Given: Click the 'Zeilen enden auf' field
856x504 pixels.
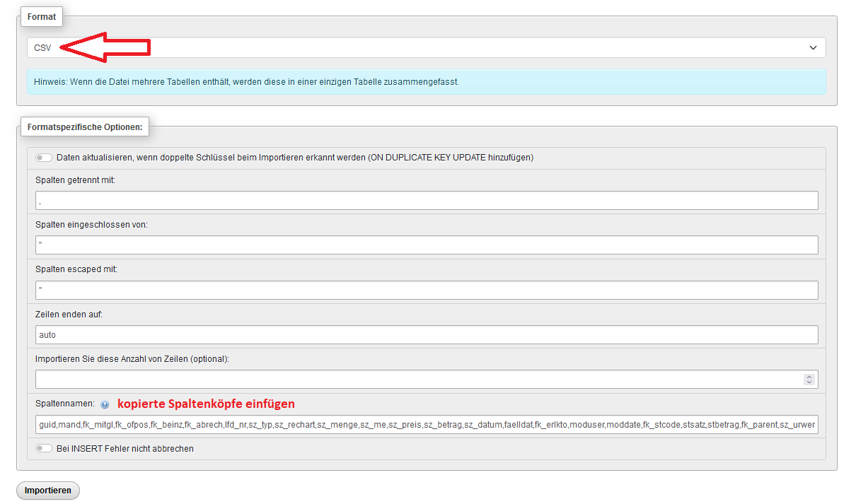Looking at the screenshot, I should [x=427, y=334].
